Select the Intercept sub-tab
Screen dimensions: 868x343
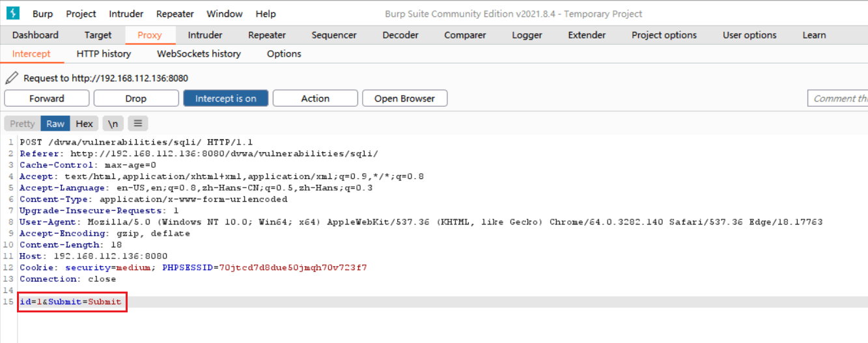coord(31,54)
